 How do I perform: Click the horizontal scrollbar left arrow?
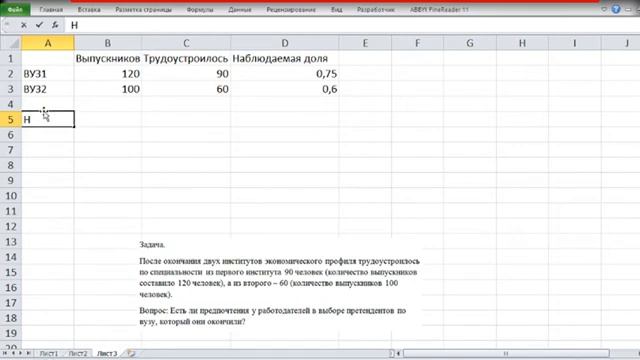[x=399, y=353]
